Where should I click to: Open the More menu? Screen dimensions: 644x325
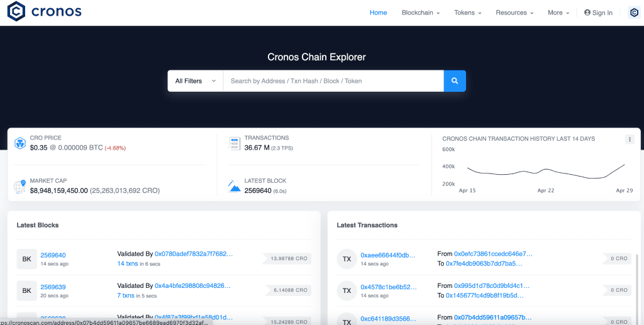point(558,13)
